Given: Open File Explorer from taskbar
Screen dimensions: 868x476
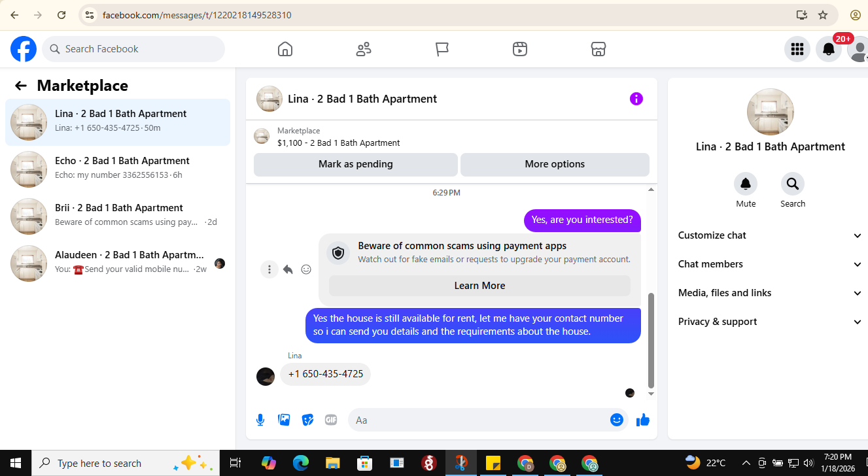Looking at the screenshot, I should coord(332,463).
